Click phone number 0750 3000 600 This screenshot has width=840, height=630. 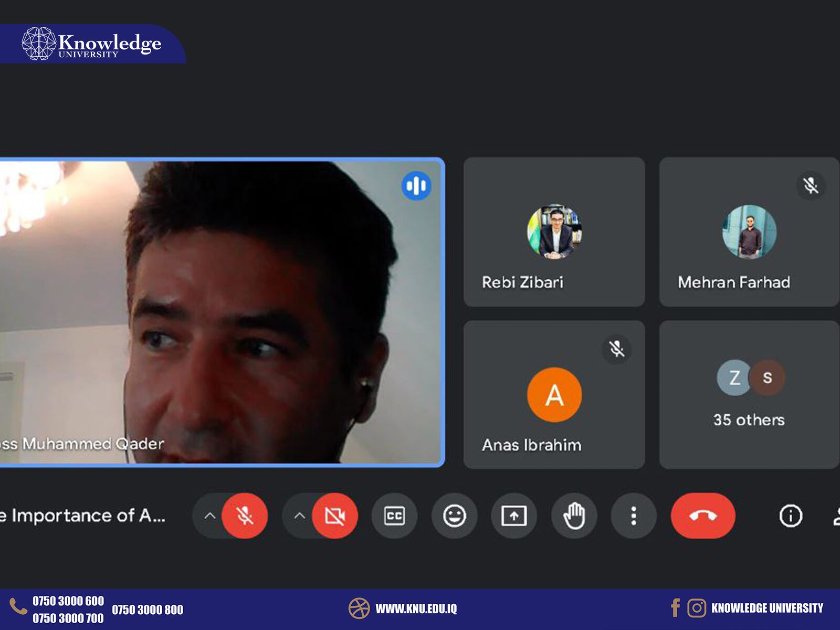click(x=68, y=601)
